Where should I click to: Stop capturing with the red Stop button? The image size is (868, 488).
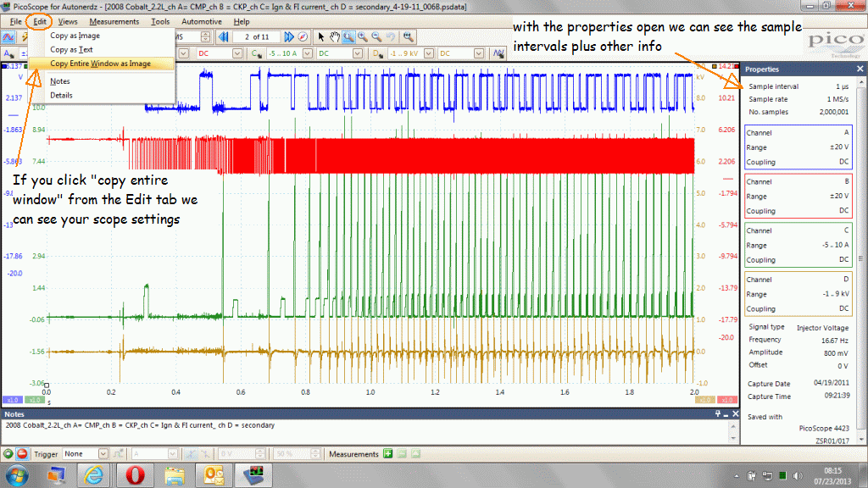point(22,454)
